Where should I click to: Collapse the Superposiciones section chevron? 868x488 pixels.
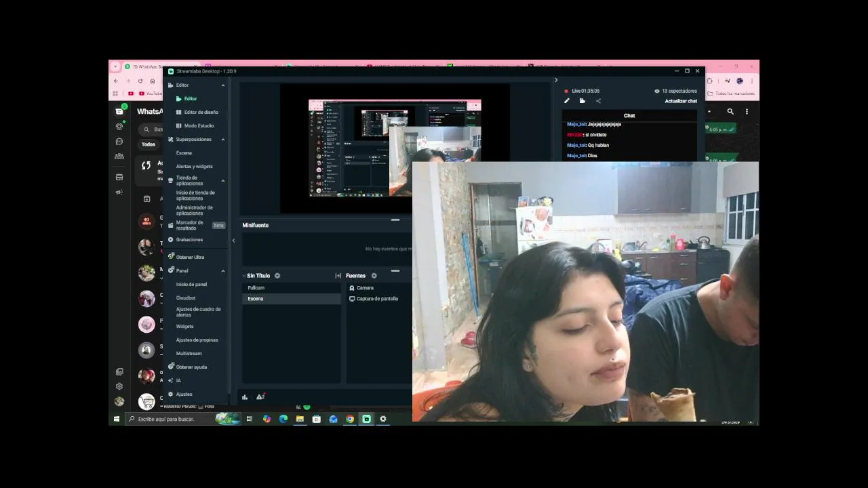[223, 140]
